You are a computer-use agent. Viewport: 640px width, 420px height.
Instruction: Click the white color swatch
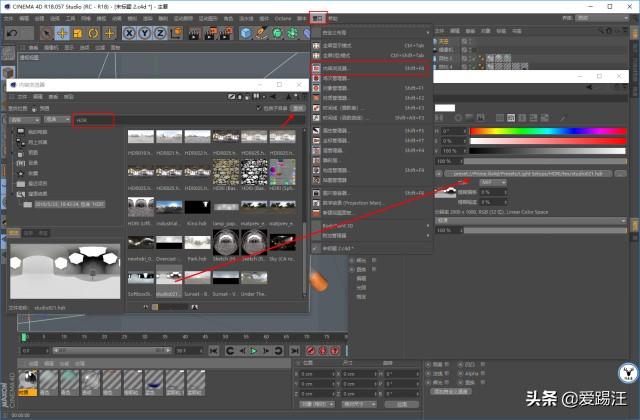[445, 108]
